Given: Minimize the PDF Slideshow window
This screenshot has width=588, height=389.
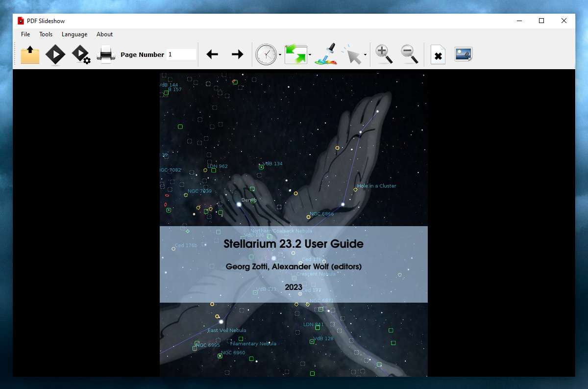Looking at the screenshot, I should pyautogui.click(x=519, y=21).
